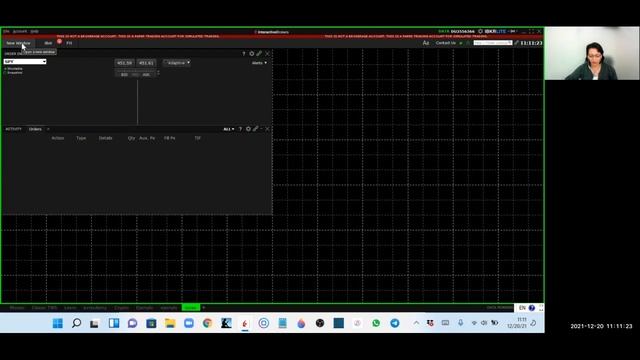This screenshot has width=640, height=360.
Task: Click the Activity panel title
Action: point(13,129)
